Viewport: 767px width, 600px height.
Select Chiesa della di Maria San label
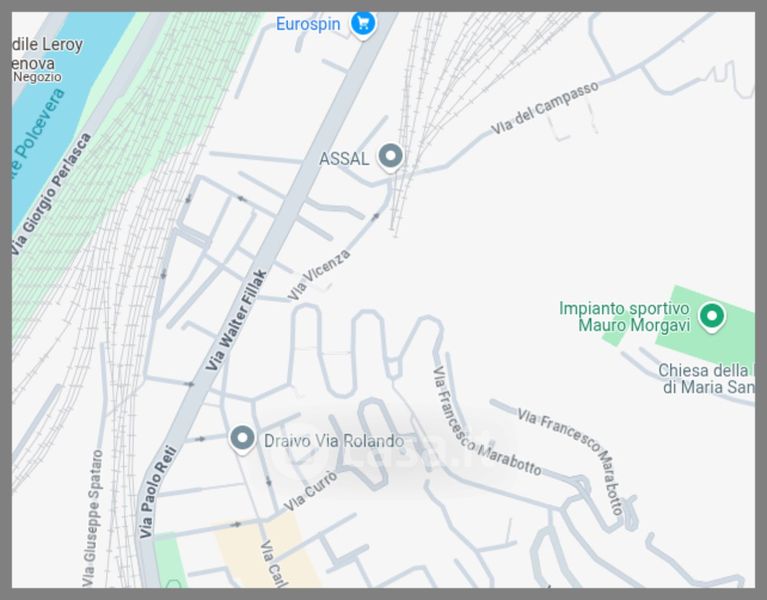[706, 378]
